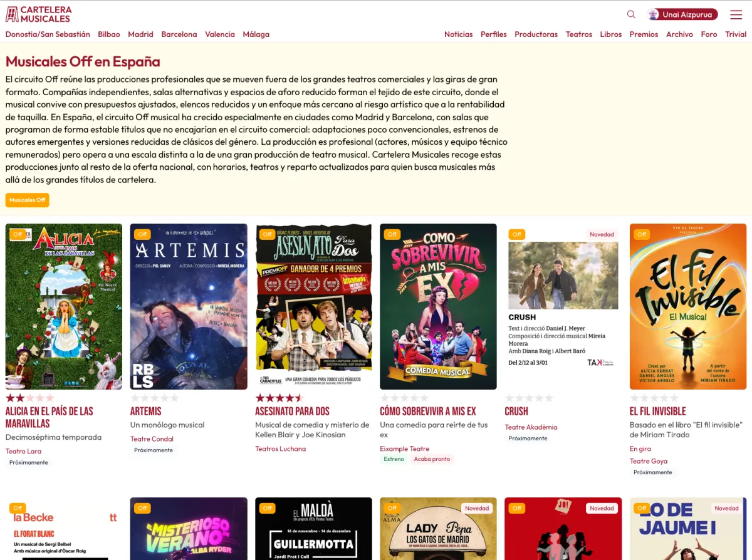Open the Teatros section
Viewport: 752px width, 560px height.
pos(579,34)
